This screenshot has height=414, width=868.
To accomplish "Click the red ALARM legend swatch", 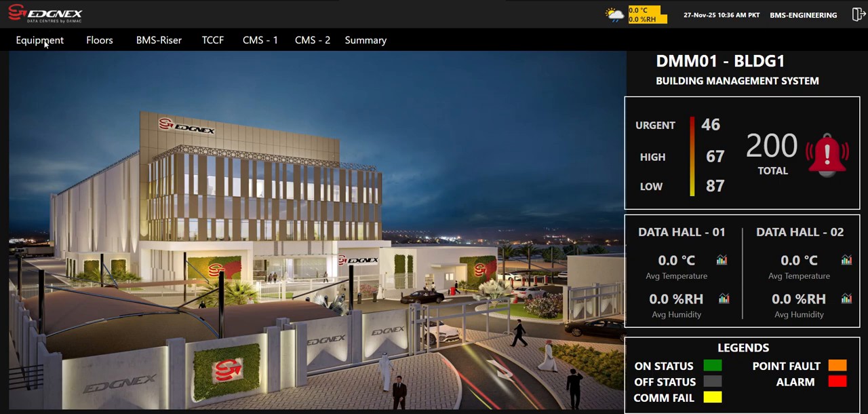I will 837,381.
